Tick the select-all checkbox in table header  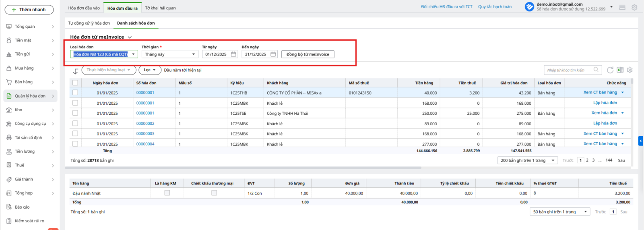coord(75,83)
